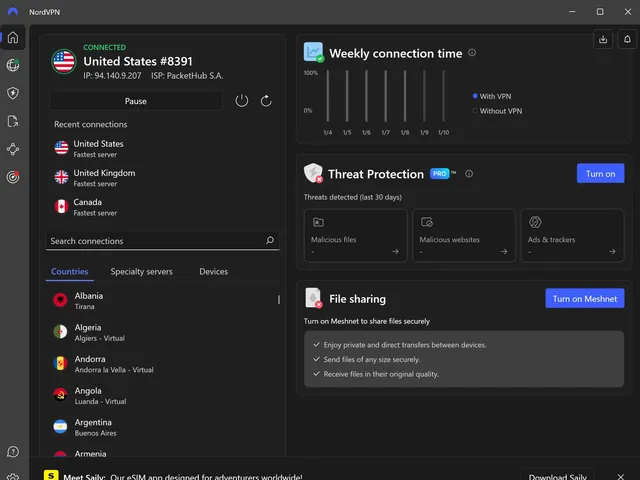Open the Dark Web Monitor target icon
The height and width of the screenshot is (480, 640).
13,177
